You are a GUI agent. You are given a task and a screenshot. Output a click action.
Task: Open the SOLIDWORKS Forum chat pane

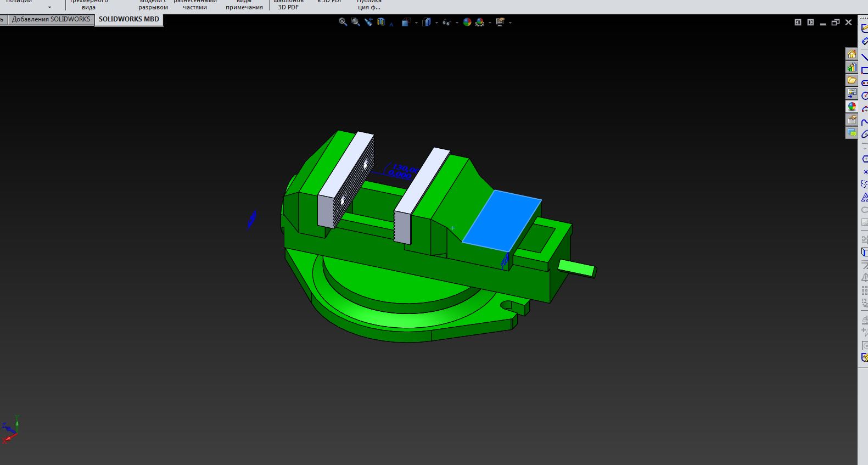pos(852,133)
